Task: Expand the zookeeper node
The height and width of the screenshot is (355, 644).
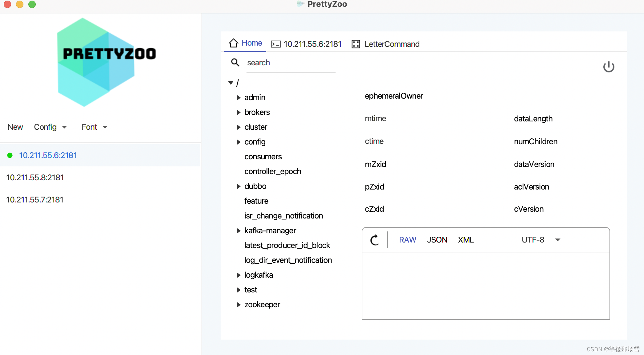Action: click(238, 305)
